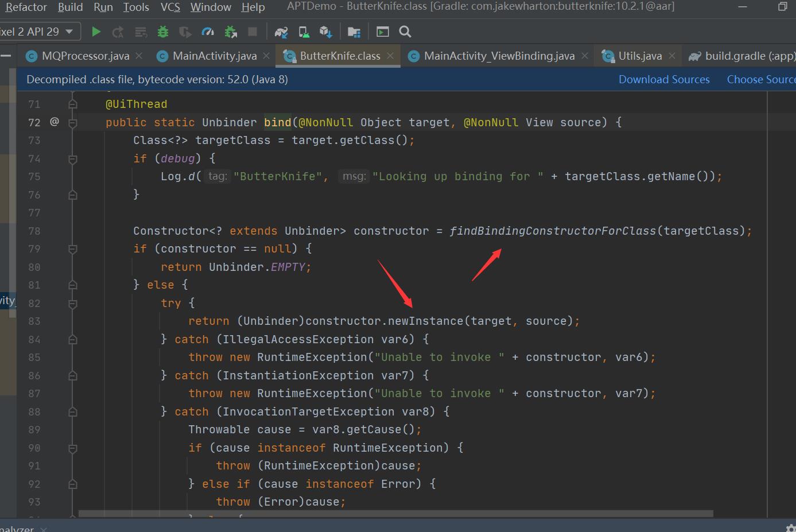Click the settings gear icon at bottom right

tap(791, 528)
